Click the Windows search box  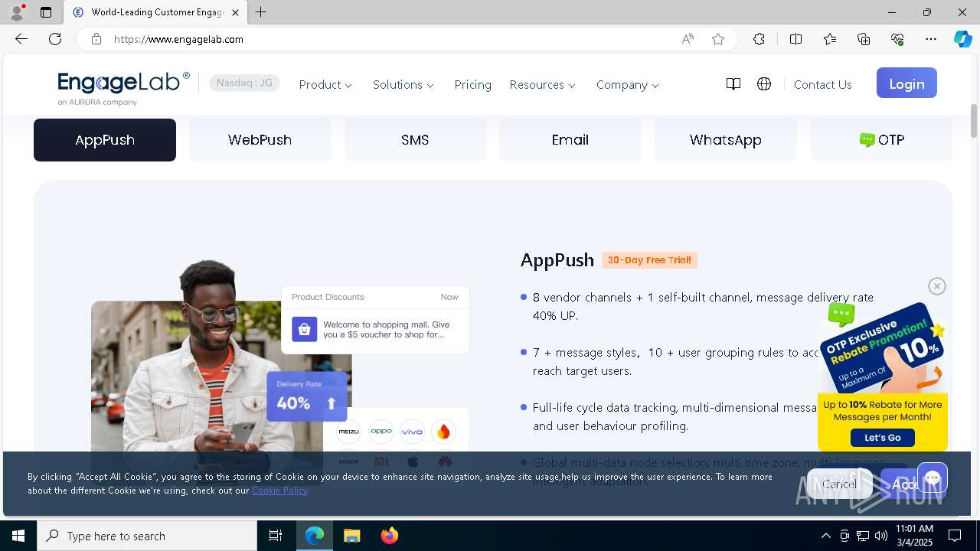[x=147, y=536]
